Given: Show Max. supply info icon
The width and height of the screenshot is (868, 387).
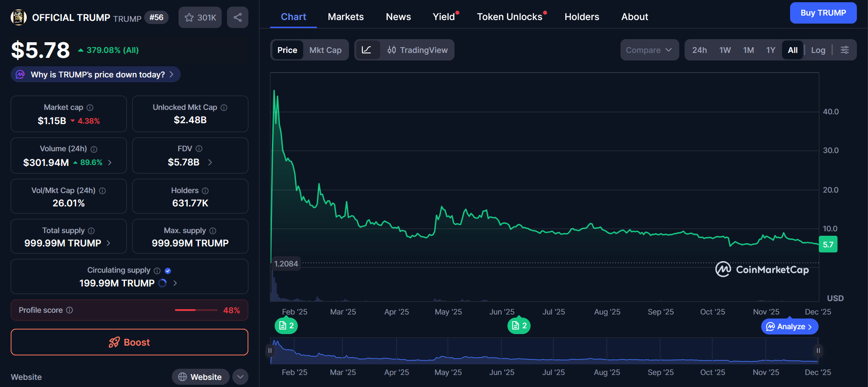Looking at the screenshot, I should (x=213, y=231).
